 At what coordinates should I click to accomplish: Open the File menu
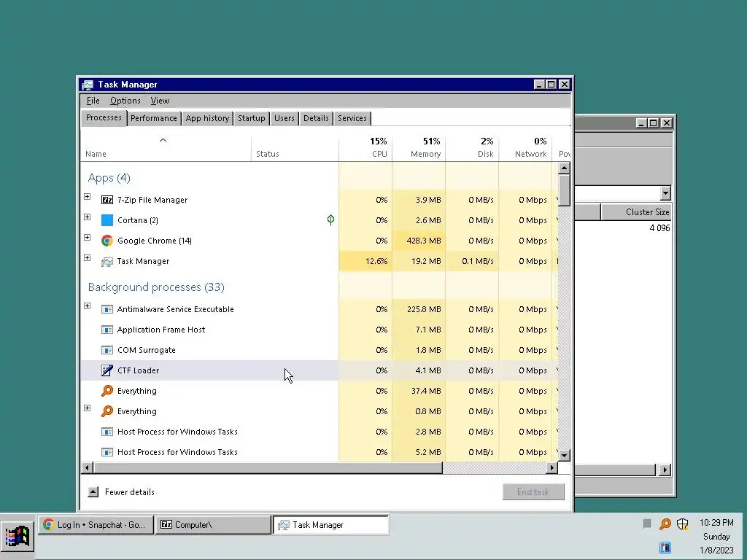pyautogui.click(x=93, y=101)
